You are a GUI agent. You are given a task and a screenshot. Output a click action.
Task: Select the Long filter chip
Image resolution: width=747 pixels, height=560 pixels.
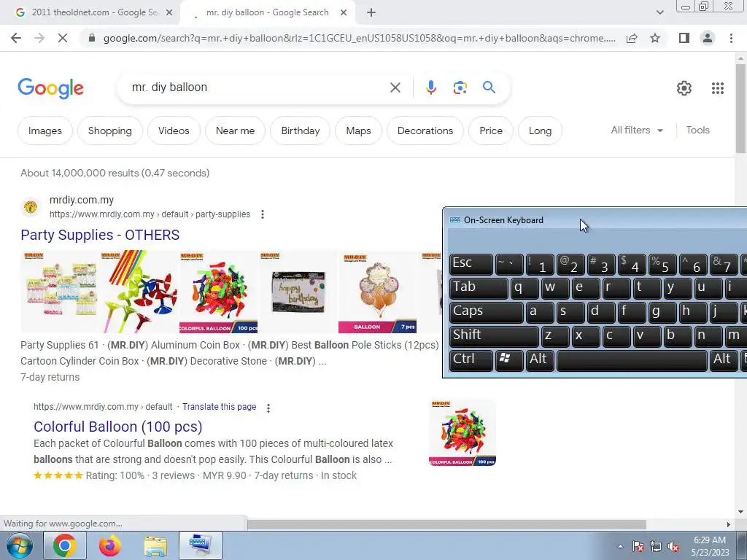540,131
